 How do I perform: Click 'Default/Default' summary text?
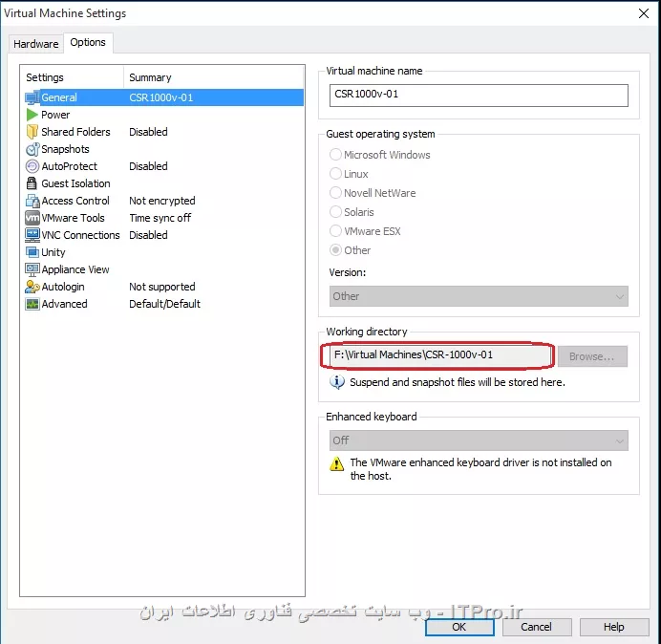(165, 304)
